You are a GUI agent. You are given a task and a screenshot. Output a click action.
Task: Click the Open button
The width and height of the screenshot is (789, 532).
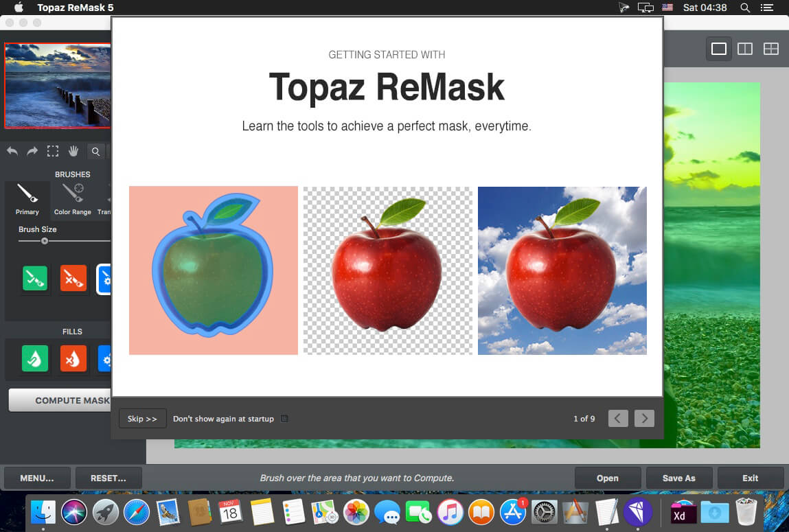(607, 478)
